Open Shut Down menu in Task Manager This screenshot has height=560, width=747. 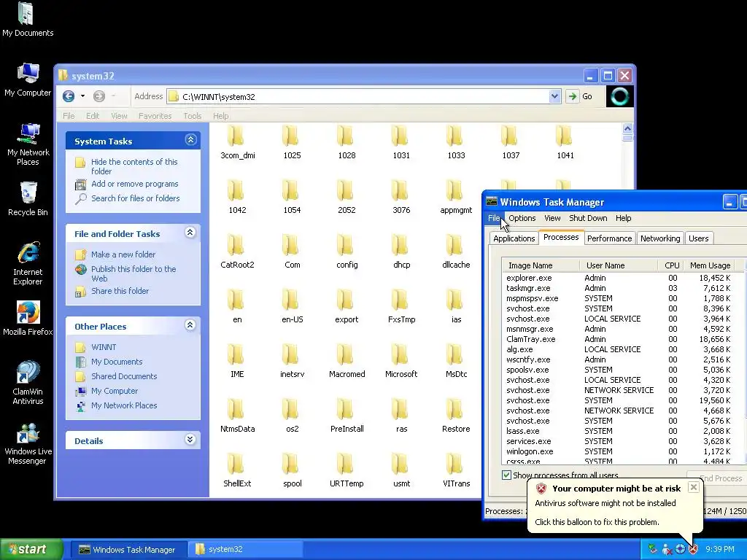(588, 218)
